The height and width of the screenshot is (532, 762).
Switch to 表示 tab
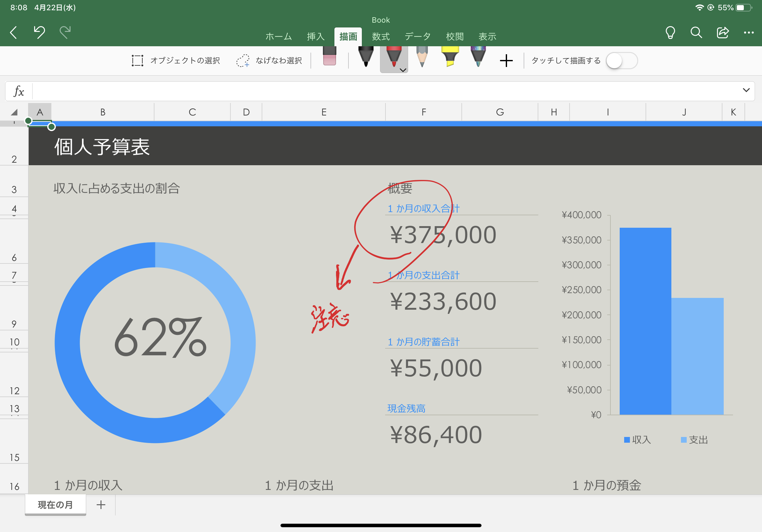[x=487, y=36]
